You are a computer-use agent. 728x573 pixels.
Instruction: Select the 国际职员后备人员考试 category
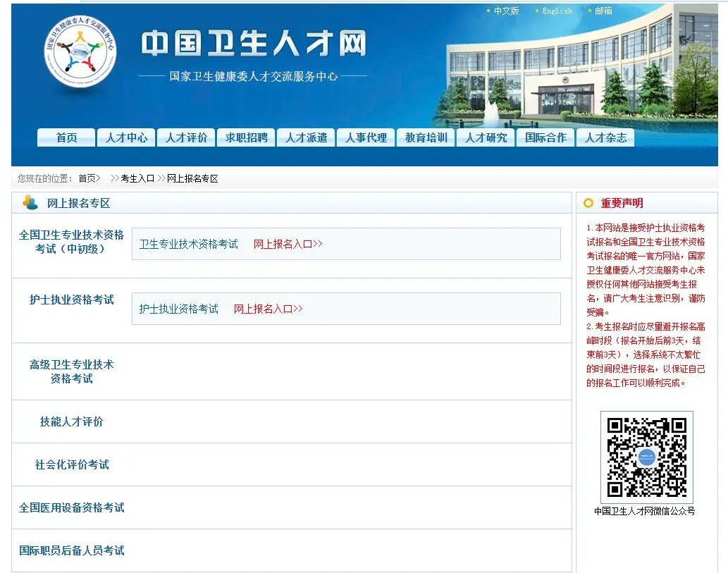[71, 551]
